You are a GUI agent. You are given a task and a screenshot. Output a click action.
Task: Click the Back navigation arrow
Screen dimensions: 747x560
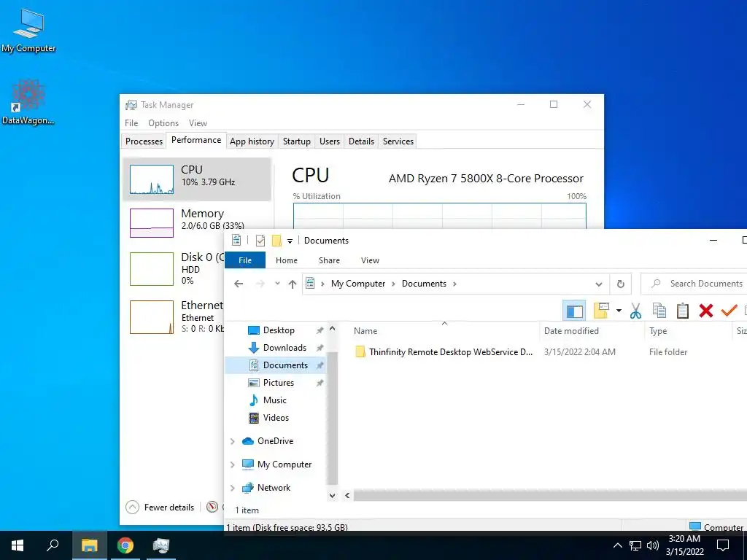(239, 284)
